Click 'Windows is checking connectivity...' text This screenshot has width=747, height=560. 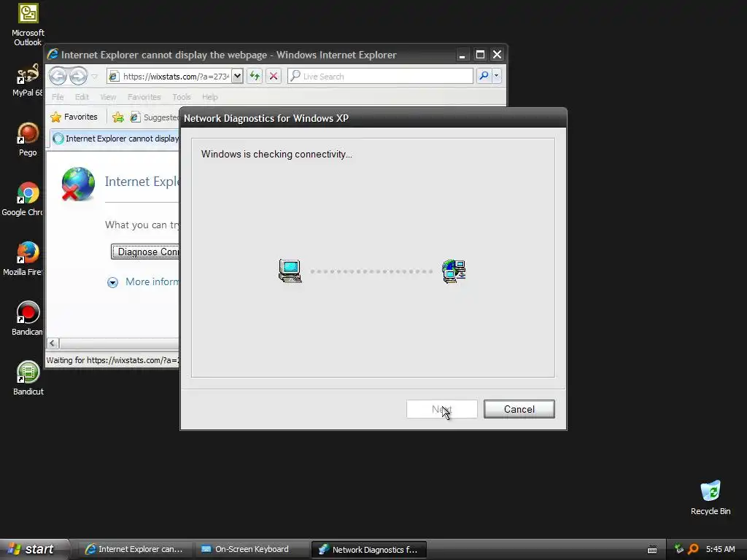276,155
